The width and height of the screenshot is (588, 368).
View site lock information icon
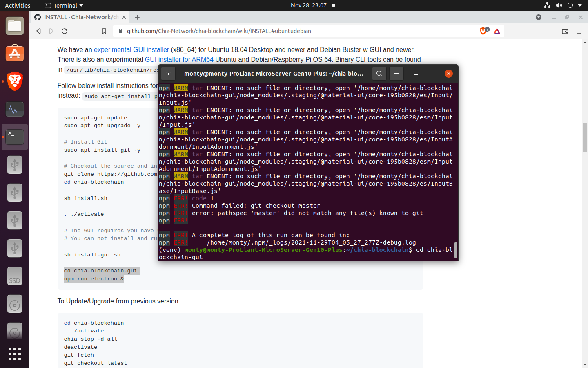120,31
